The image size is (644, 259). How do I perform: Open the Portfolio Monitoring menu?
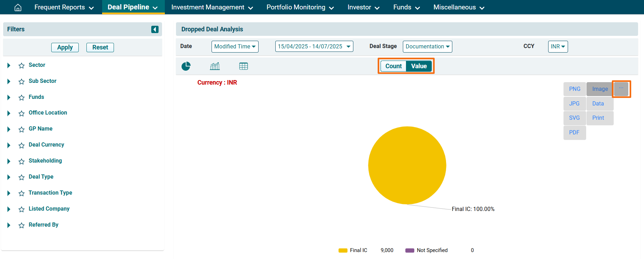[300, 7]
